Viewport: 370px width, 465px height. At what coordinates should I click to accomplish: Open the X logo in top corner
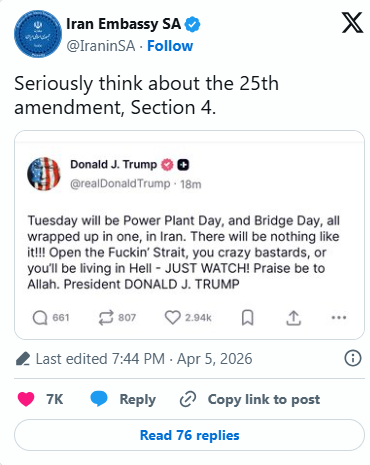pyautogui.click(x=352, y=23)
